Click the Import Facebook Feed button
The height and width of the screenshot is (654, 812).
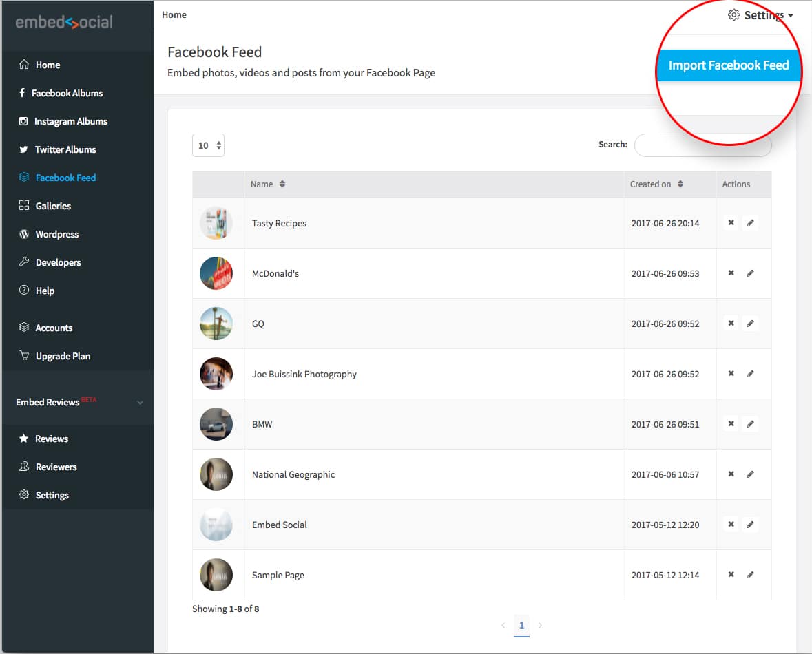point(728,65)
